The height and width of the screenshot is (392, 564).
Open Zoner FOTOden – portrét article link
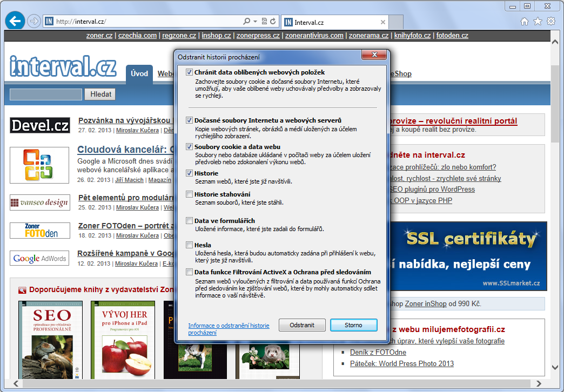126,226
